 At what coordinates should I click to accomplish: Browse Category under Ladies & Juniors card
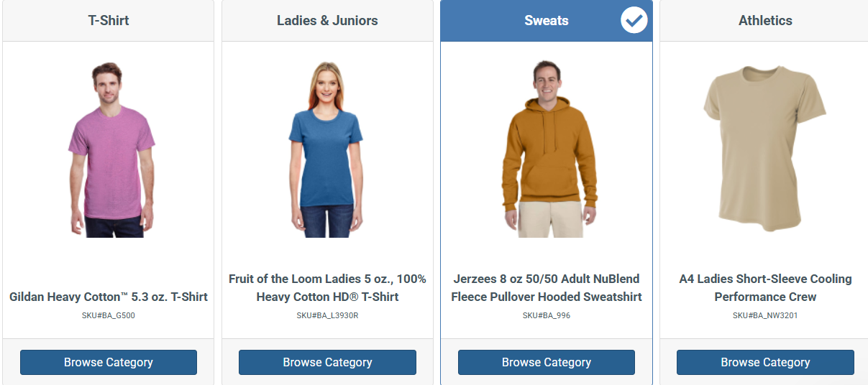tap(327, 362)
